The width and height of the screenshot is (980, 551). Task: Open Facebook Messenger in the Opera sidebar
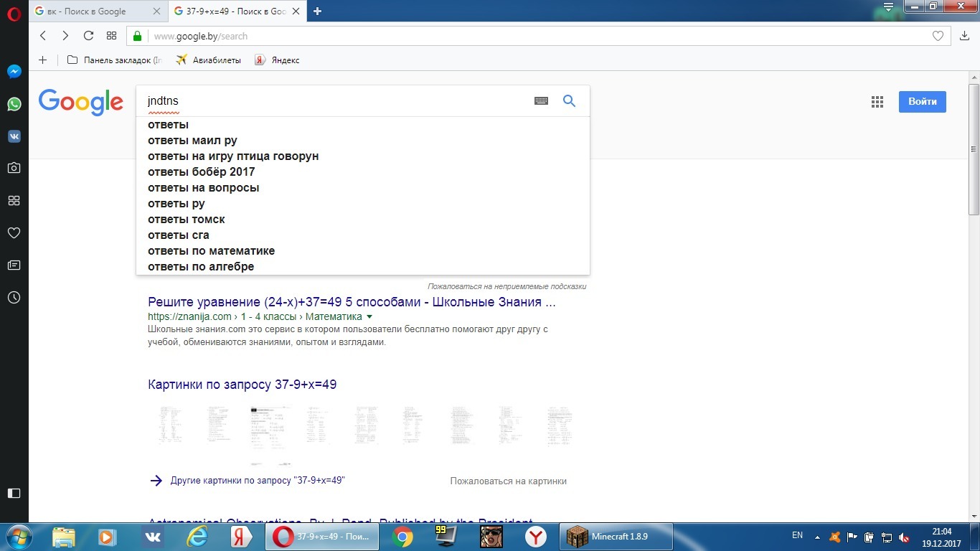[x=14, y=72]
